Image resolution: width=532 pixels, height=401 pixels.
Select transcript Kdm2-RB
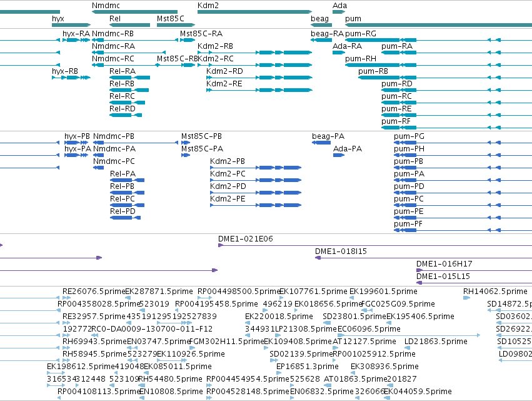point(215,46)
